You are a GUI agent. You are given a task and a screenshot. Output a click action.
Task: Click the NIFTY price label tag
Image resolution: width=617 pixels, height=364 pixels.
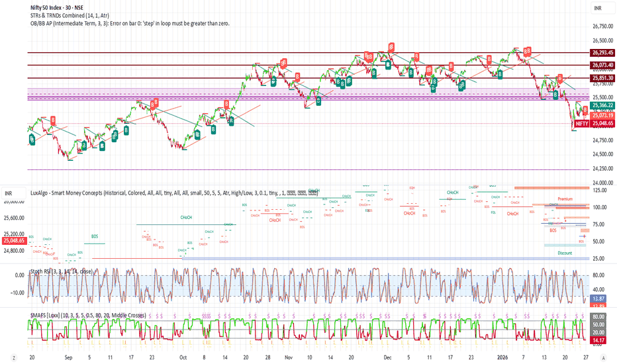pos(582,124)
